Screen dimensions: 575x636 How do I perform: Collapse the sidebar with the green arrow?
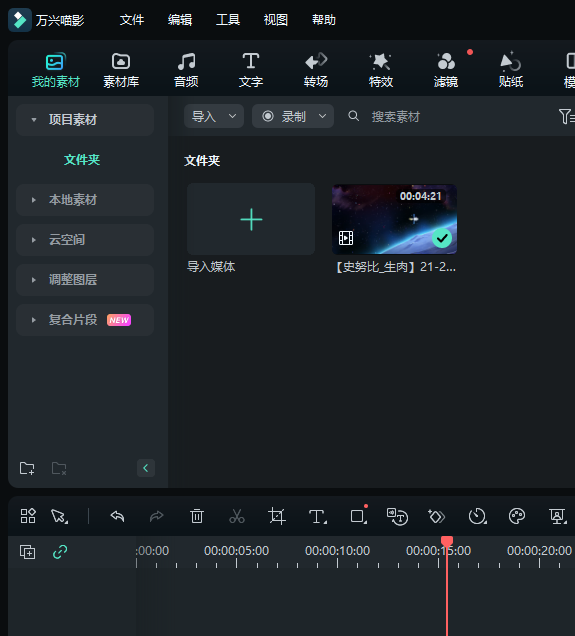[x=146, y=468]
